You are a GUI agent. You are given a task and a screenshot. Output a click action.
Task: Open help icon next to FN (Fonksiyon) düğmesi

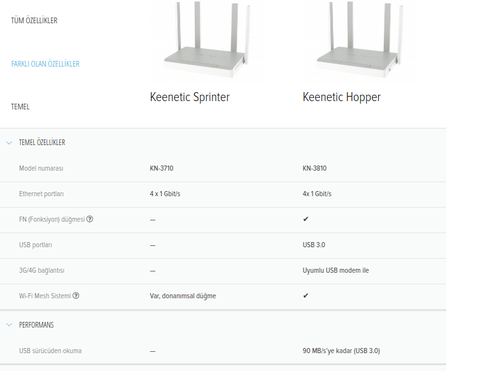(x=90, y=219)
